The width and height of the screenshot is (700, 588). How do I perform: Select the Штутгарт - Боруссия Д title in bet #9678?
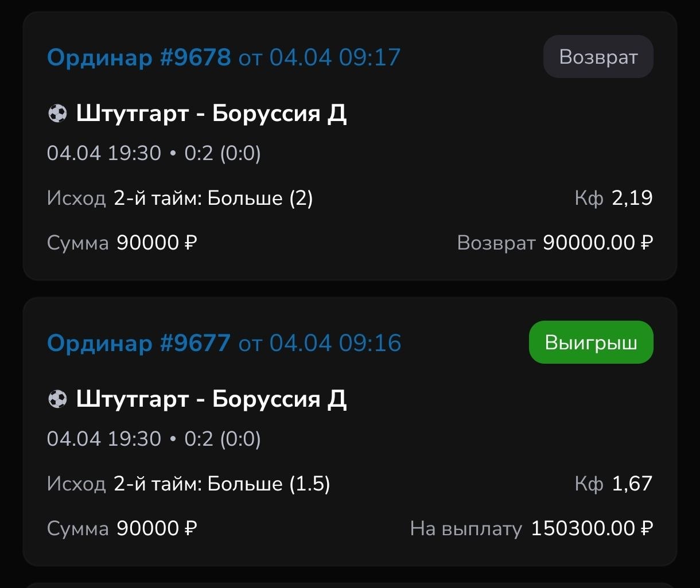pos(211,114)
